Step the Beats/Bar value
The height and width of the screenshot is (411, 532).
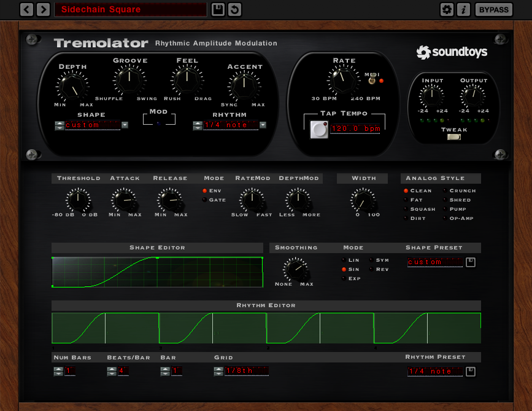(112, 371)
